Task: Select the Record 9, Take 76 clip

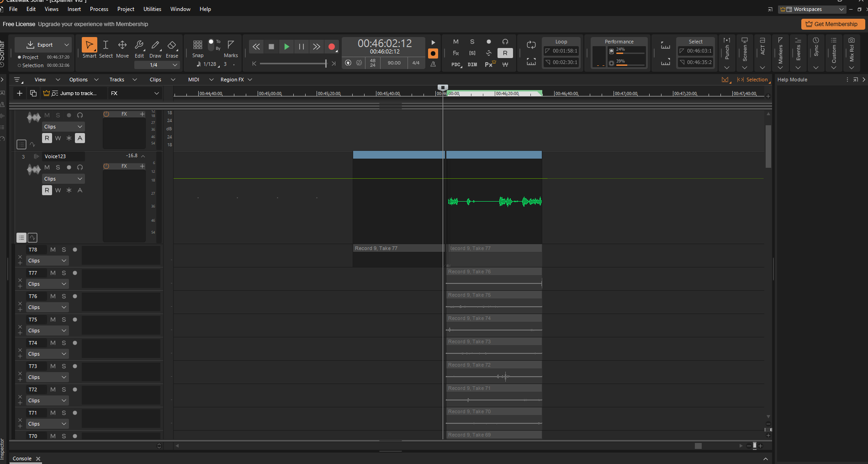Action: click(x=493, y=272)
